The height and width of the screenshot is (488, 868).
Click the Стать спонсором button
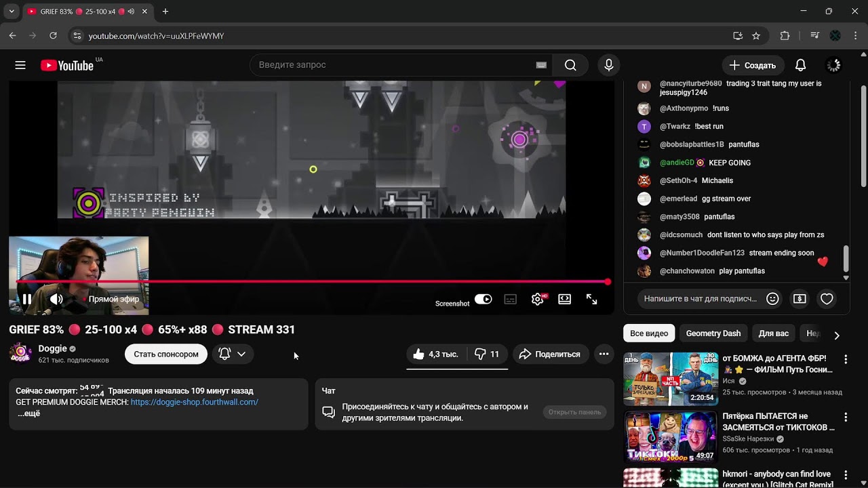pyautogui.click(x=166, y=354)
